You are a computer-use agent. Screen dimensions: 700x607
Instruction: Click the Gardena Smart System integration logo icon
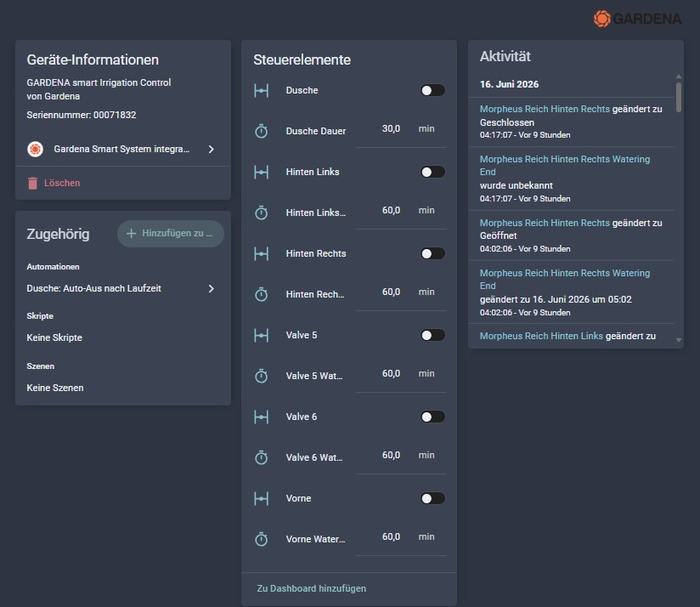[36, 149]
